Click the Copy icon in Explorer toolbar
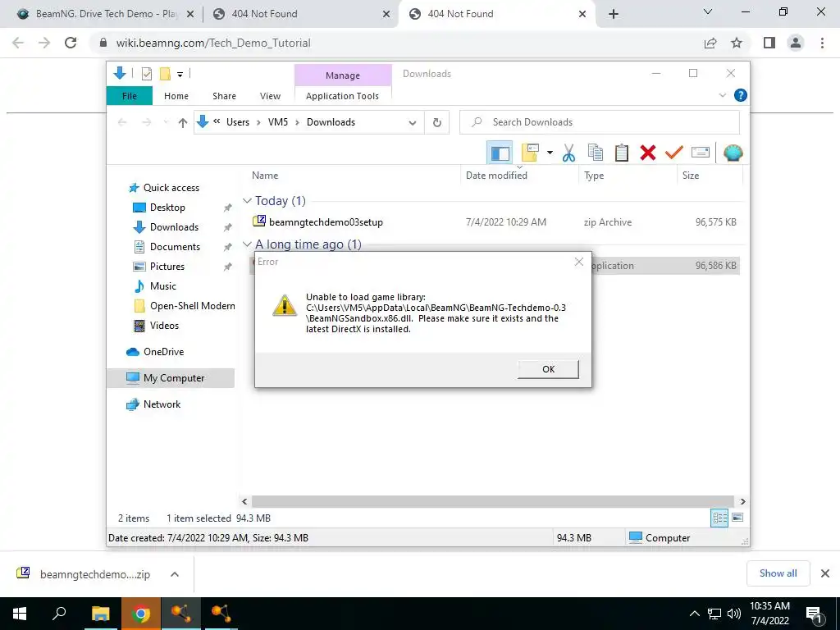Viewport: 840px width, 630px height. coord(596,153)
